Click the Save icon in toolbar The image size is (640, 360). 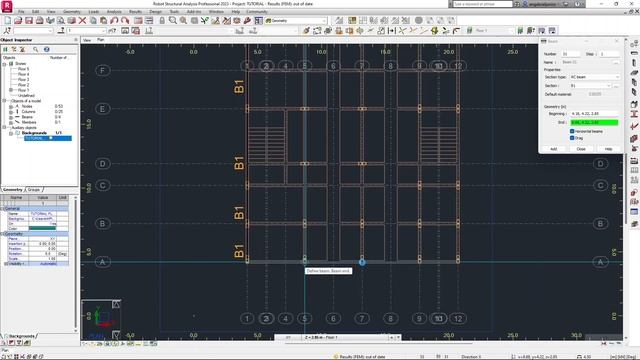pos(29,20)
